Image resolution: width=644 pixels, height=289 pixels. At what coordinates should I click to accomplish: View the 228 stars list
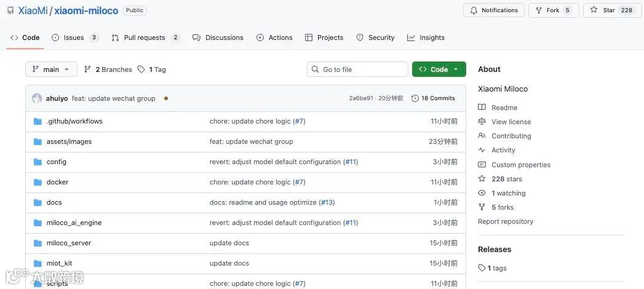[x=500, y=179]
